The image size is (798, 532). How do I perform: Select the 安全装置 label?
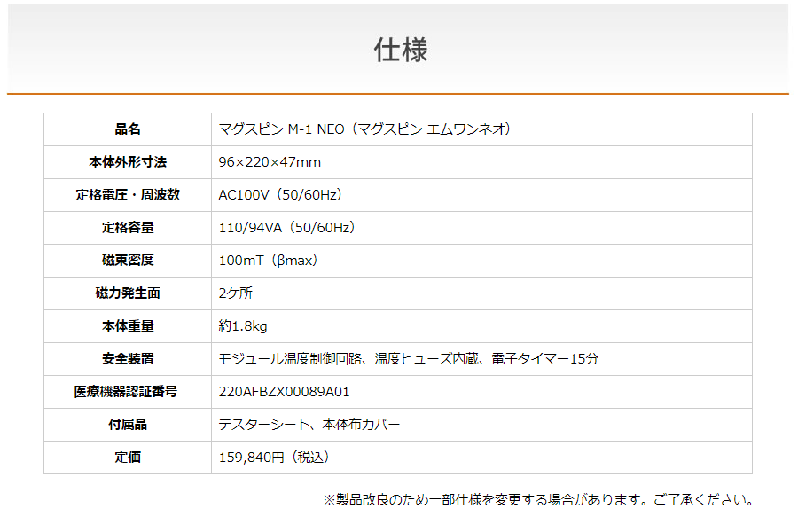click(128, 359)
